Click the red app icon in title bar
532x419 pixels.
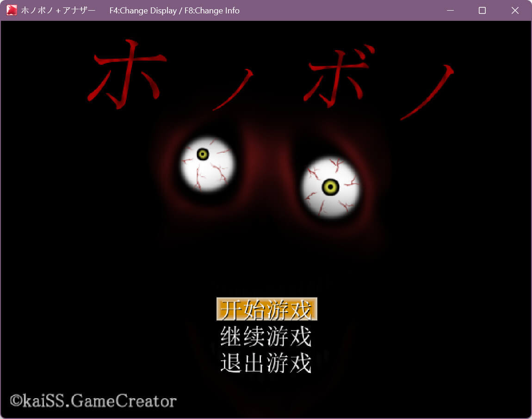12,10
